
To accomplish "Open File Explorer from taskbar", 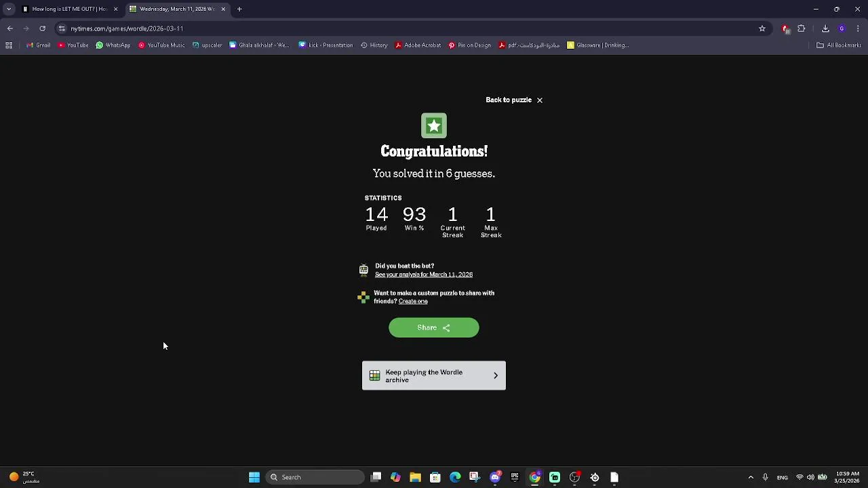I will click(x=416, y=478).
